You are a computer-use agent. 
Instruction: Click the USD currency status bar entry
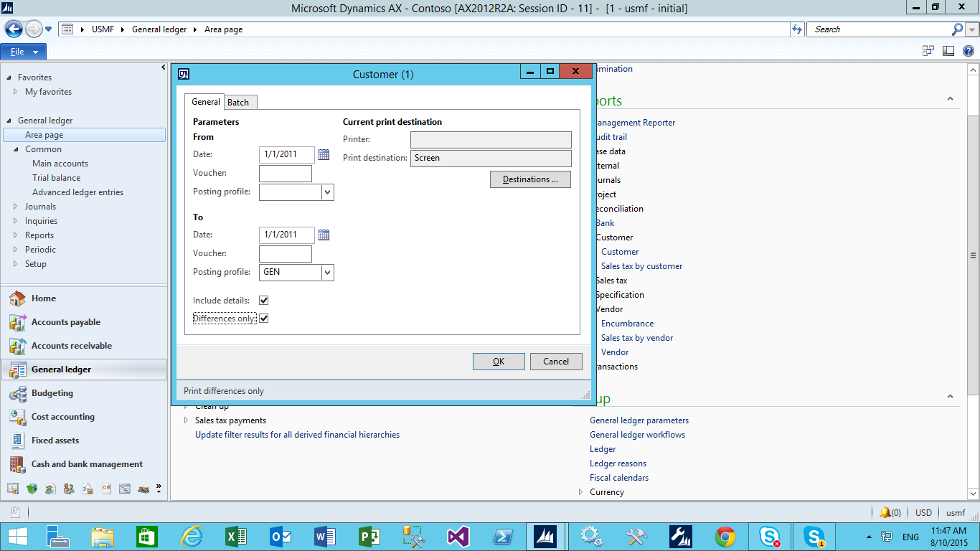tap(923, 513)
